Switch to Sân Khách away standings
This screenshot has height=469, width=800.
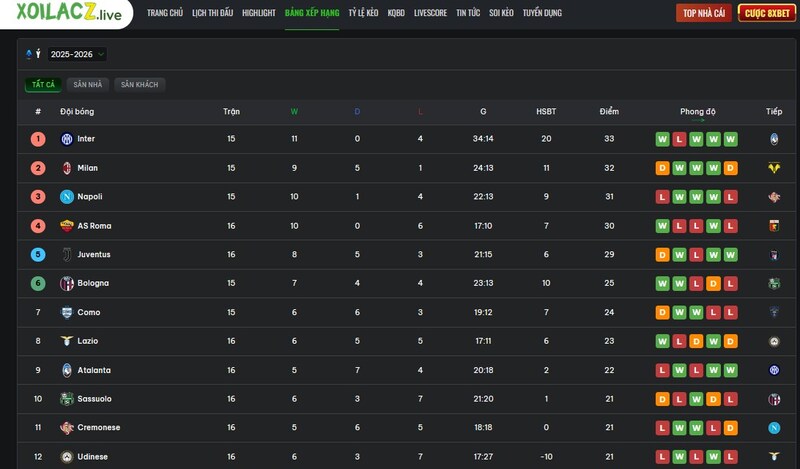140,85
